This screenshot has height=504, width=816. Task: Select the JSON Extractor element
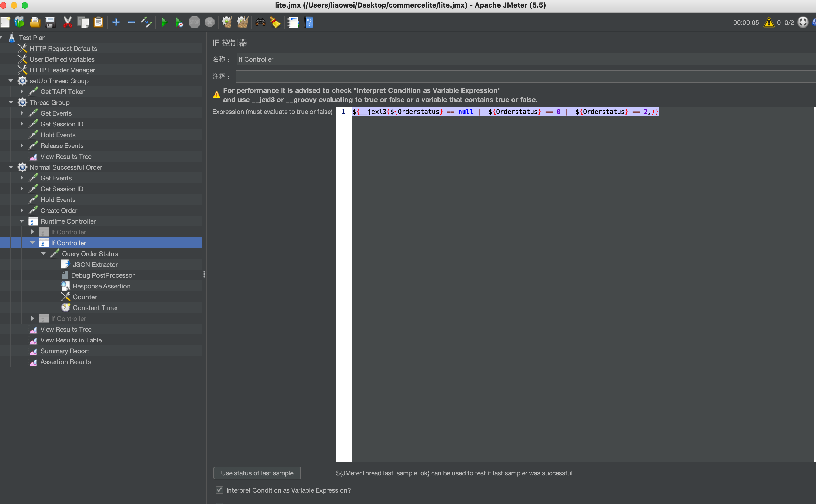click(95, 264)
